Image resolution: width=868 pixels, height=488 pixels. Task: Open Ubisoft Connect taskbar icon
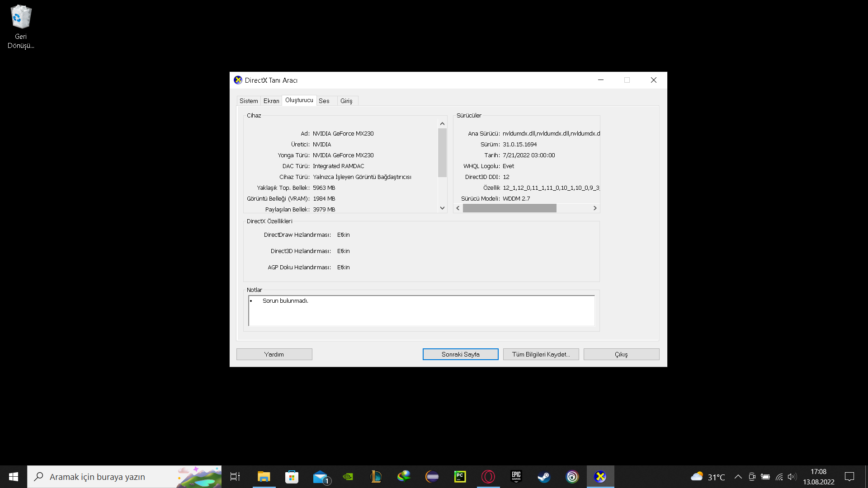point(572,477)
